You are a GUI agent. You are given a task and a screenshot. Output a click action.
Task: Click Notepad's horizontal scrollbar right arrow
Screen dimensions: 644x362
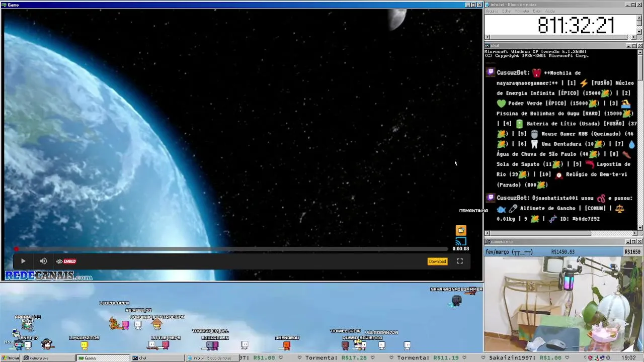point(634,38)
